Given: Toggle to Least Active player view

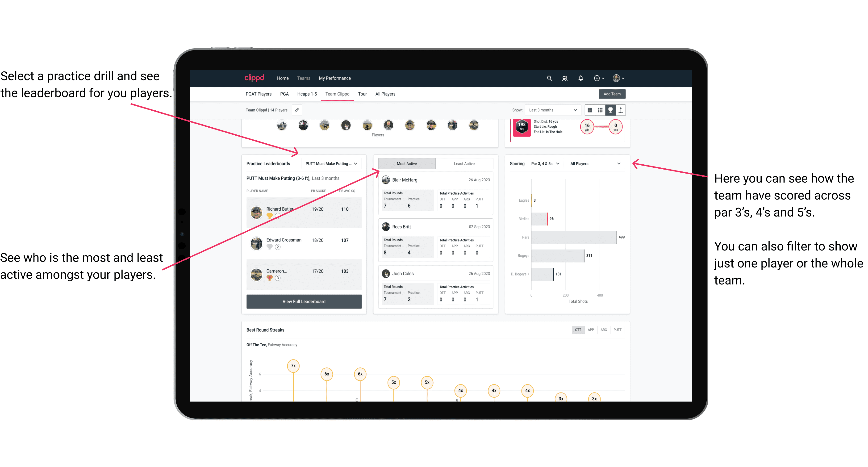Looking at the screenshot, I should click(463, 164).
